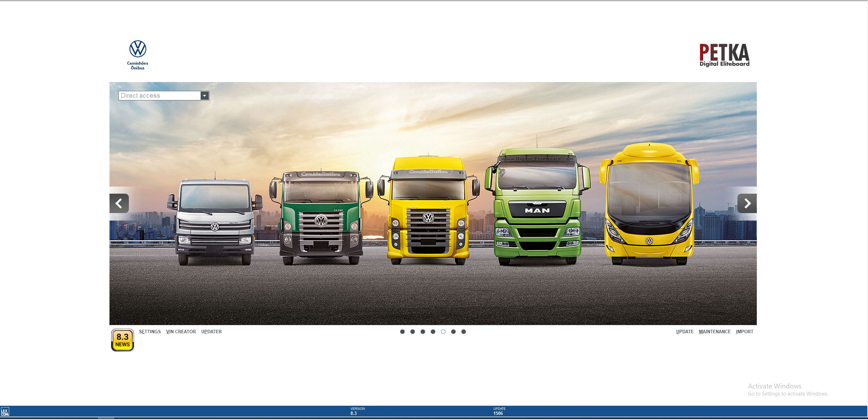Select the fourth carousel dot
868x419 pixels.
(x=433, y=332)
